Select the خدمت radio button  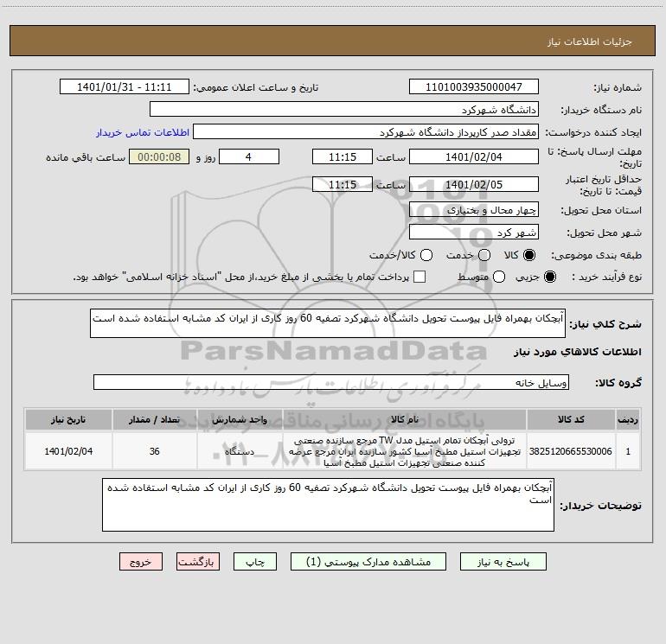pyautogui.click(x=484, y=255)
